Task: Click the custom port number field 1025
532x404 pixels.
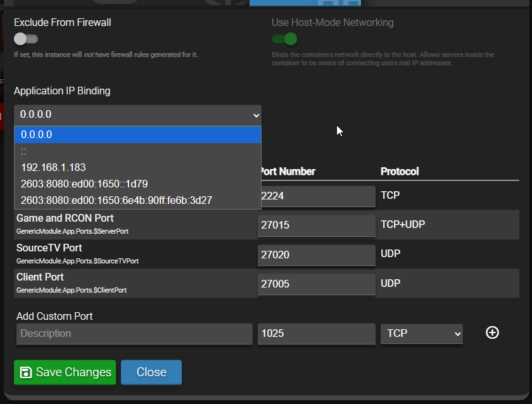Action: pos(316,334)
